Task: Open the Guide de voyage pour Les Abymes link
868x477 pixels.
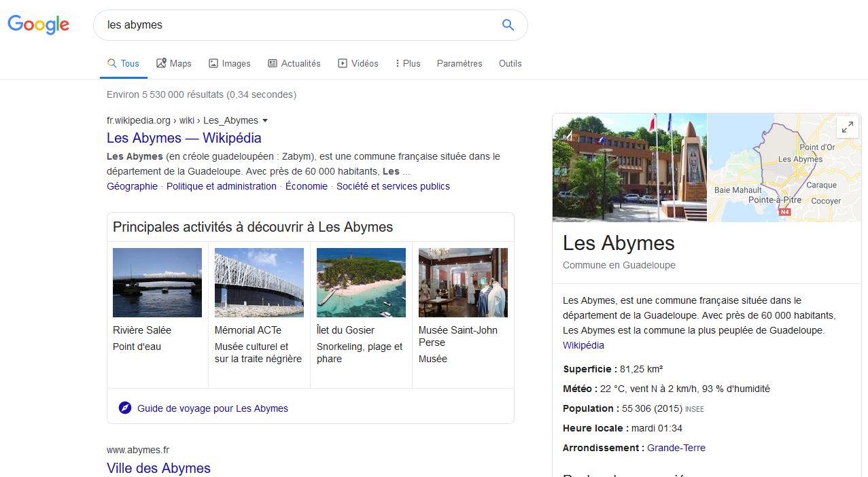Action: (212, 408)
